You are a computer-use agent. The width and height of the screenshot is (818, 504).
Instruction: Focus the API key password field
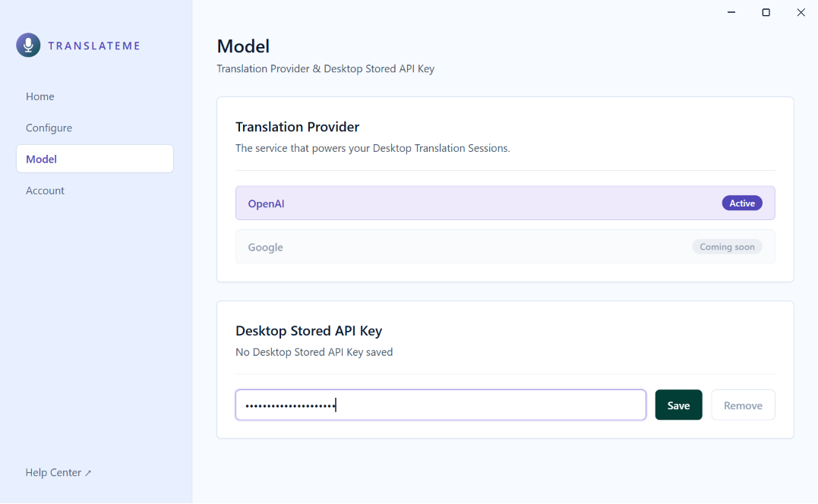pos(441,405)
